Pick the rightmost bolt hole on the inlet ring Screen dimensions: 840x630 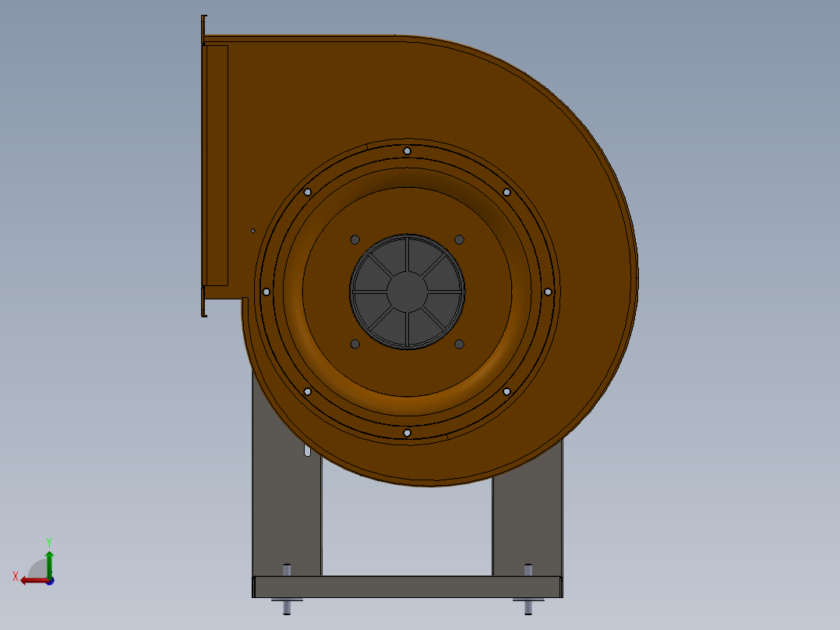point(548,292)
